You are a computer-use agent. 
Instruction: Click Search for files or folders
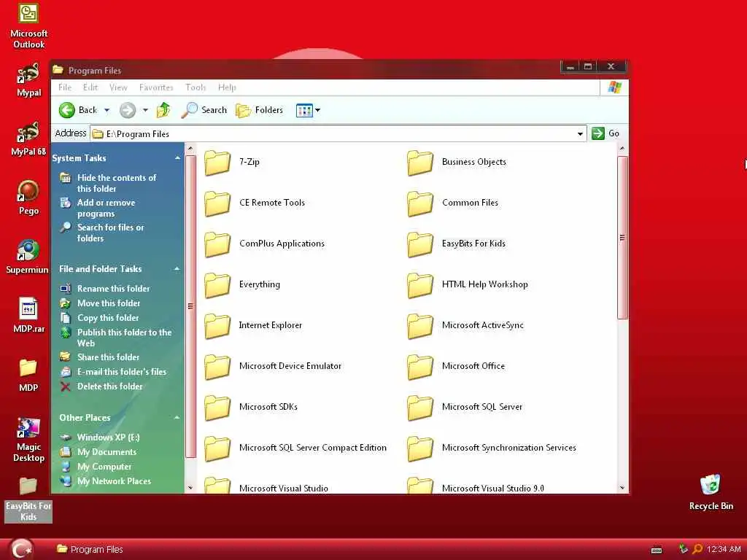point(110,233)
